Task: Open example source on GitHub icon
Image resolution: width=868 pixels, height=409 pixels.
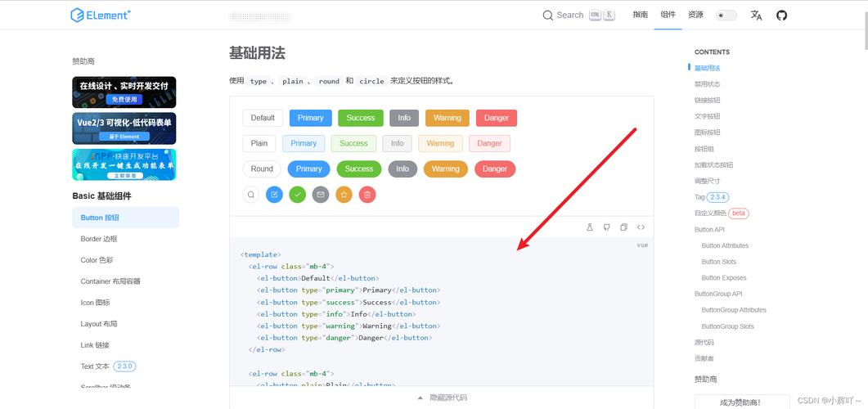Action: click(607, 227)
